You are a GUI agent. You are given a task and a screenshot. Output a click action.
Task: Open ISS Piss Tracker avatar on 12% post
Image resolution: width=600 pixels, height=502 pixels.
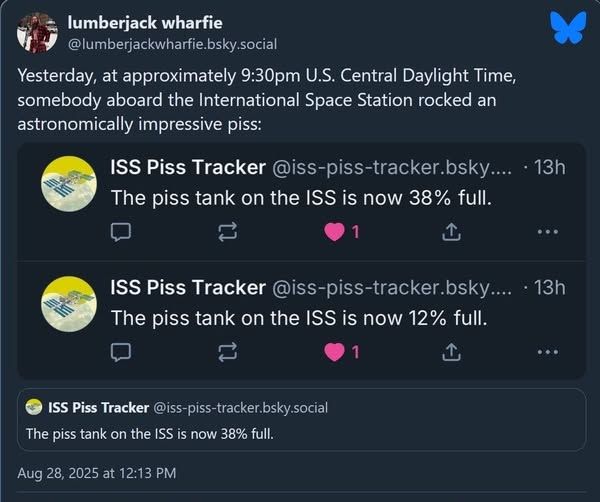tap(68, 303)
